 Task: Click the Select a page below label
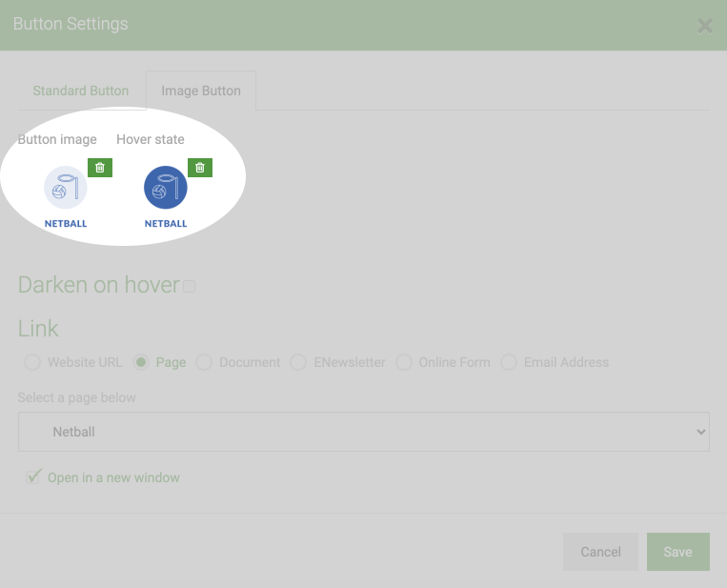pos(76,397)
